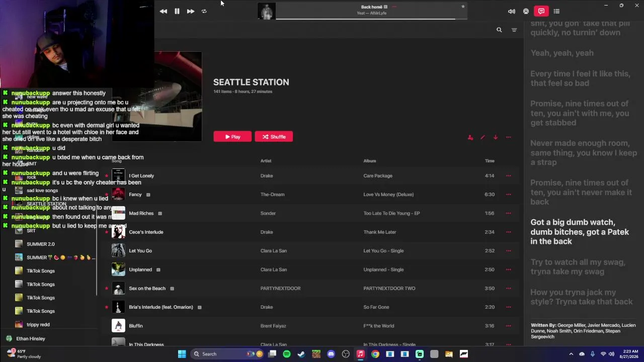Open more options for Fancy
Viewport: 644px width, 362px height.
point(508,195)
